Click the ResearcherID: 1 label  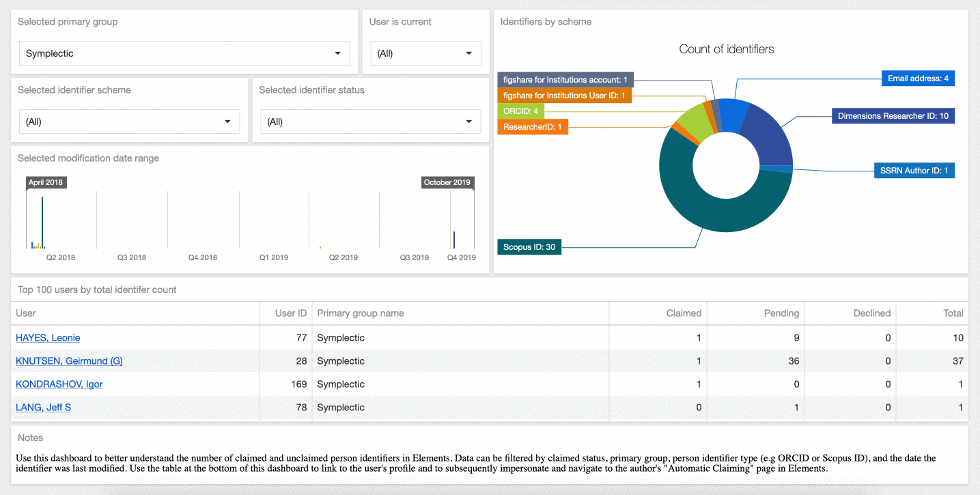[x=533, y=127]
